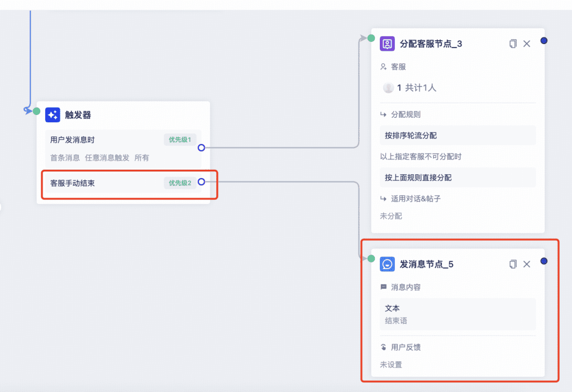Click the 触发器 sparkle icon
572x392 pixels.
pyautogui.click(x=53, y=115)
